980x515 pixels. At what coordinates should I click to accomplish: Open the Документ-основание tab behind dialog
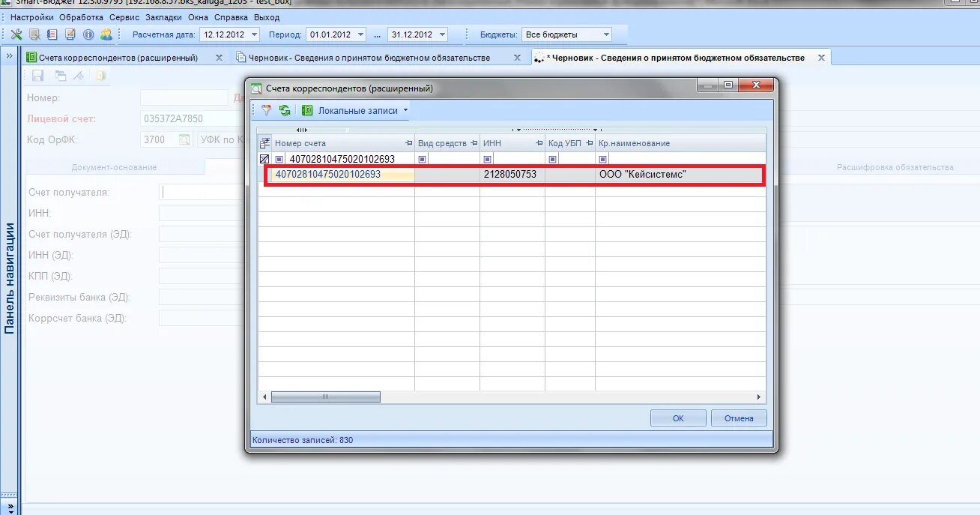point(114,167)
